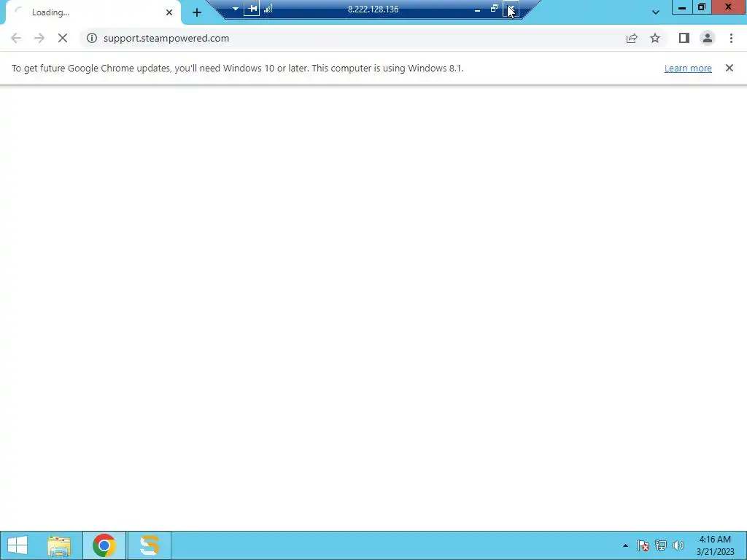
Task: Share this page icon
Action: click(x=632, y=38)
